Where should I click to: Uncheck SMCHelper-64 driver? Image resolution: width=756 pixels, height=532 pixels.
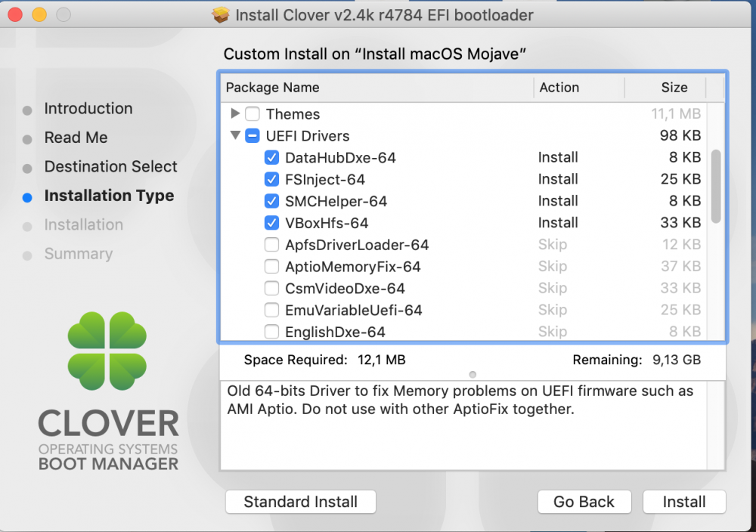click(271, 201)
